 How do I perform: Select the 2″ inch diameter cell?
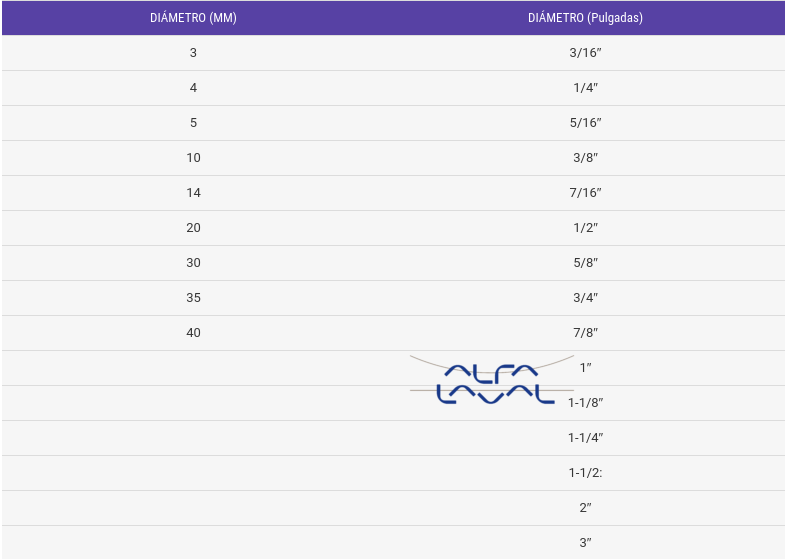585,508
